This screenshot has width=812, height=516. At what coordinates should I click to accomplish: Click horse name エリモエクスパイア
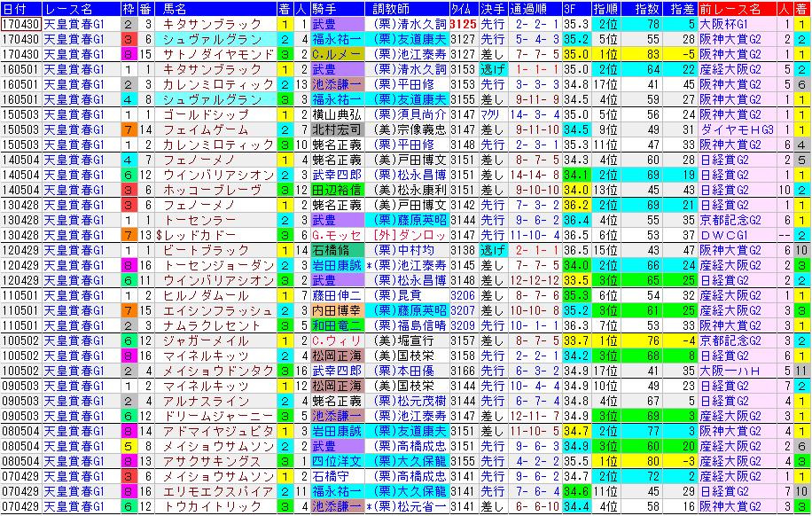(219, 491)
